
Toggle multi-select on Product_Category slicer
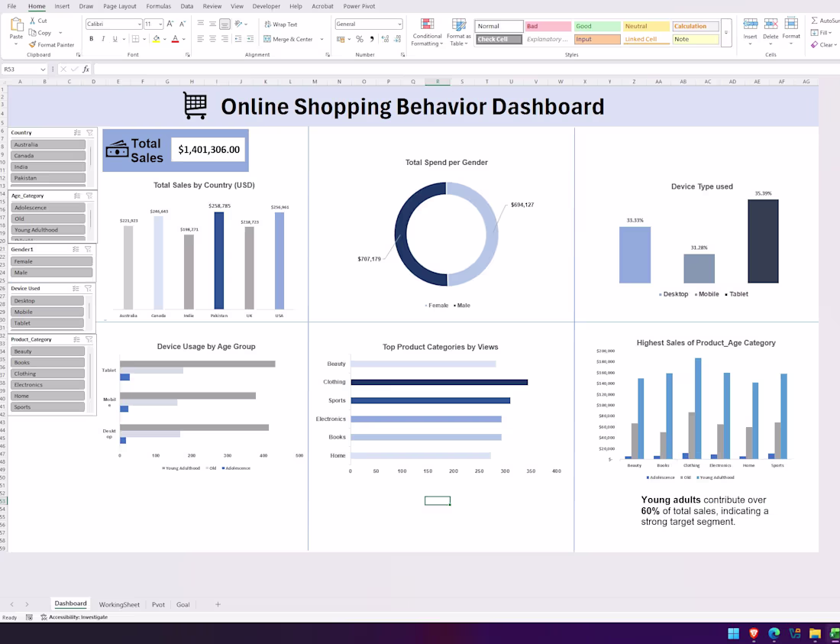76,339
